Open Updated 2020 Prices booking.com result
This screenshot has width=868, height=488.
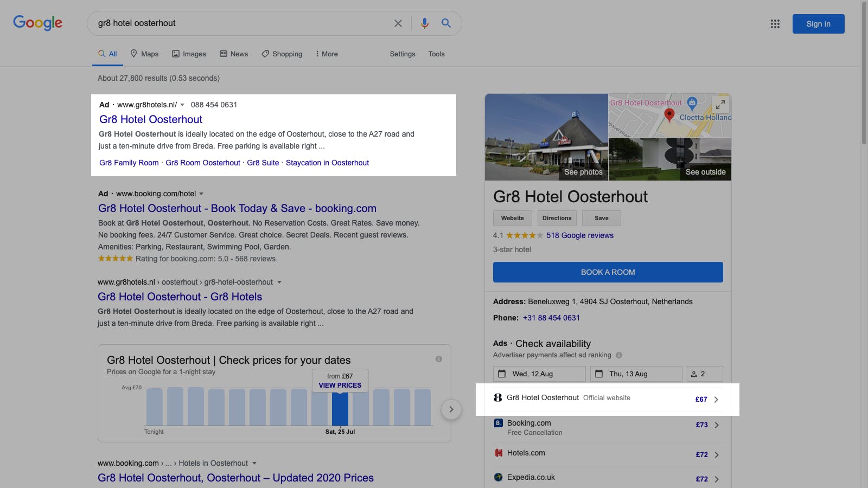(235, 478)
